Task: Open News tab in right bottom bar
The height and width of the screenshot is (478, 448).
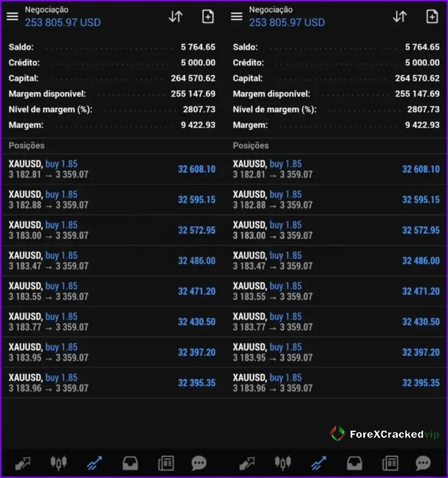Action: click(390, 463)
